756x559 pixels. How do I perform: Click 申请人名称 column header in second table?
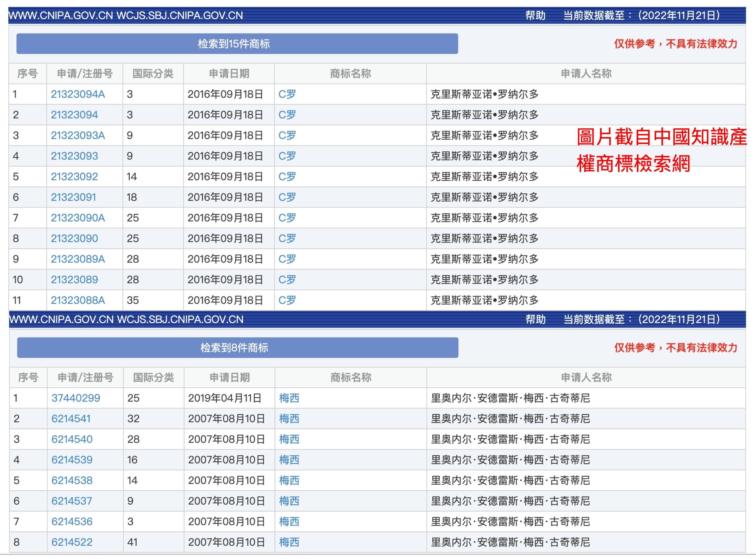[586, 377]
